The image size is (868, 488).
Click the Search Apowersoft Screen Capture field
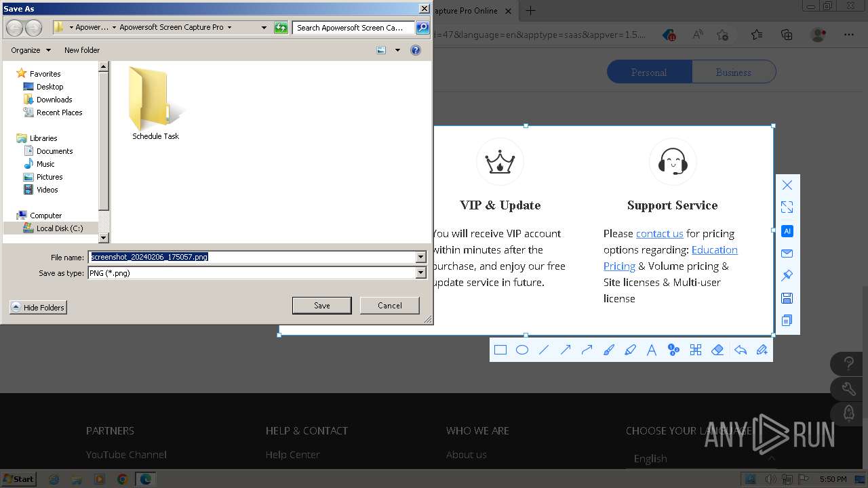[x=354, y=28]
